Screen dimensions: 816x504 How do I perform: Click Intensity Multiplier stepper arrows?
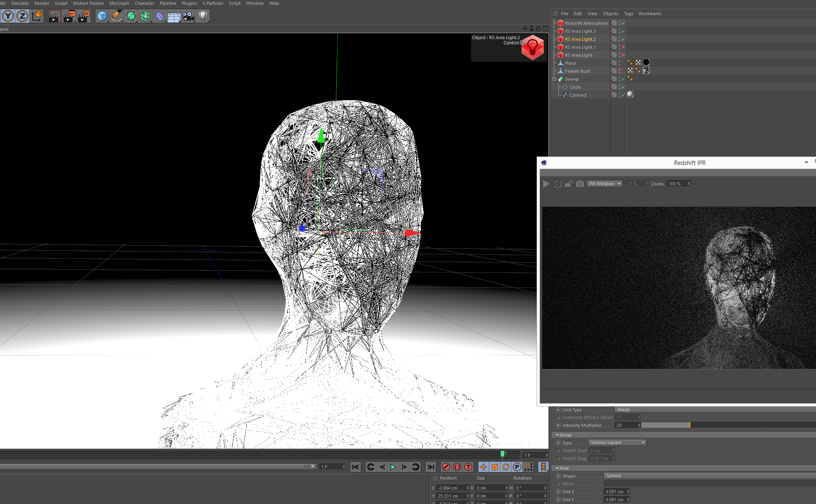coord(639,425)
